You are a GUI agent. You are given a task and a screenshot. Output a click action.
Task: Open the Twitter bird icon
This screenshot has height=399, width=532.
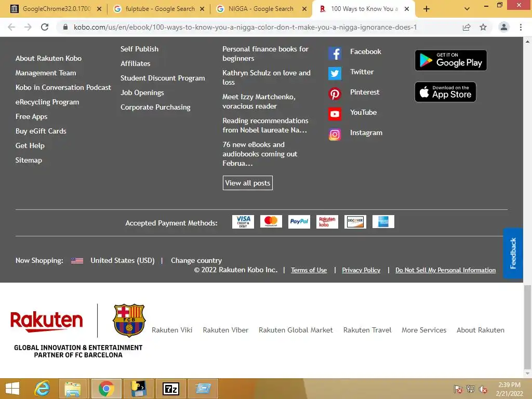coord(335,74)
